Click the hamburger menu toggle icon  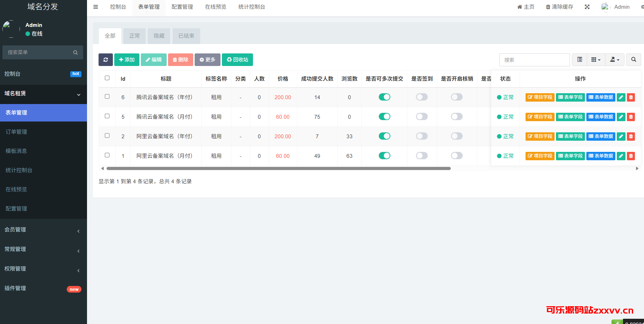pyautogui.click(x=95, y=7)
